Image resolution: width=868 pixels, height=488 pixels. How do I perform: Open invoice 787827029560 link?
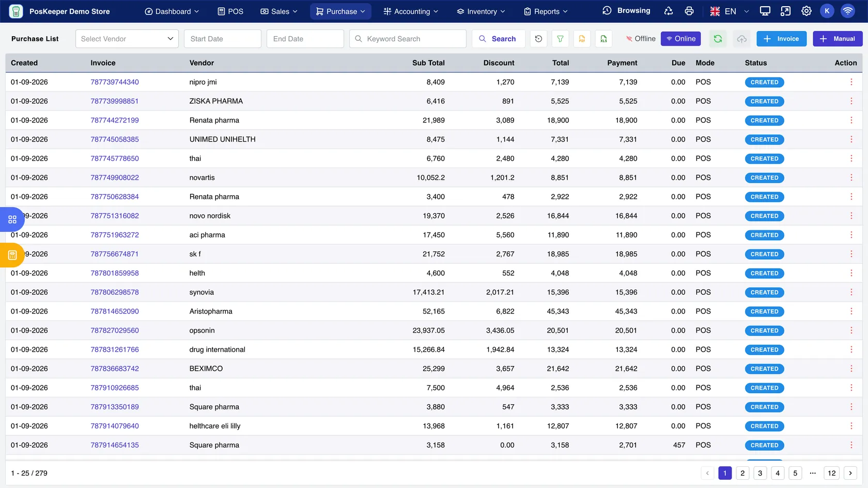click(115, 330)
